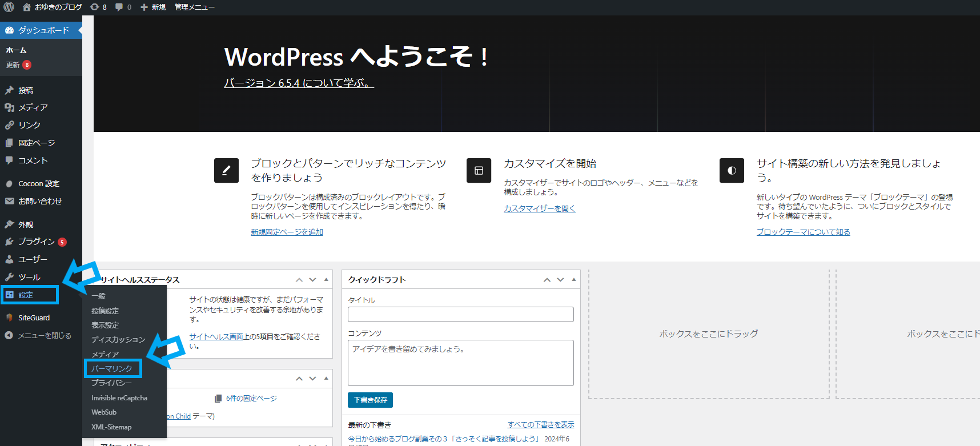980x446 pixels.
Task: Click the half-circle icon beside サイト構築 heading
Action: pos(732,170)
